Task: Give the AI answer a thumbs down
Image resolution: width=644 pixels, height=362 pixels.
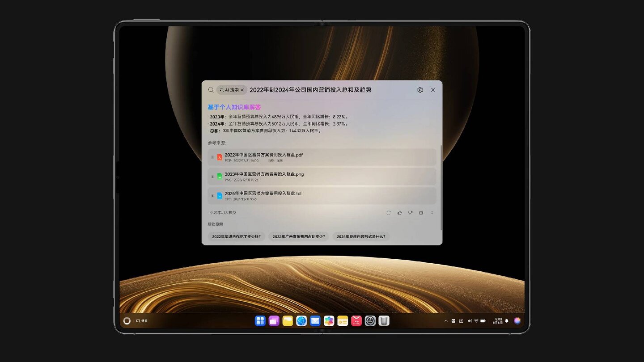Action: 411,213
